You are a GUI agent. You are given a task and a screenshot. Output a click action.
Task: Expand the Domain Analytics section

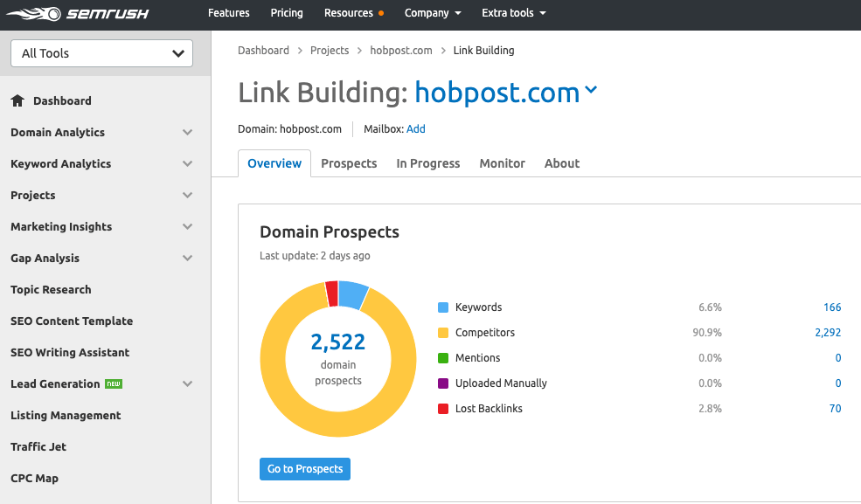187,132
